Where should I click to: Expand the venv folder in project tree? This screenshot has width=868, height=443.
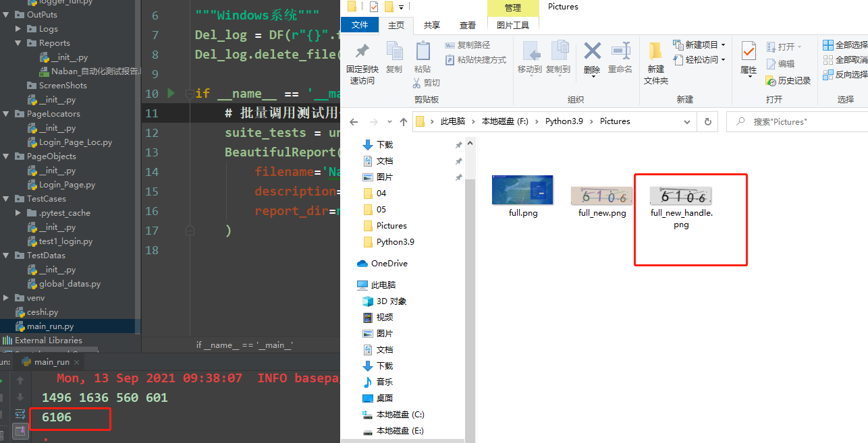click(x=6, y=298)
